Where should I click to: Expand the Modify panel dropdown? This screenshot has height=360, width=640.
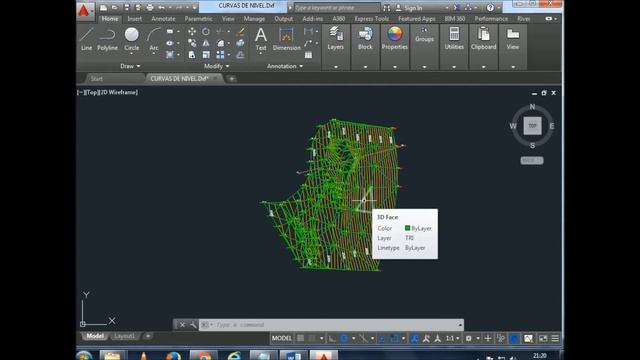(216, 66)
